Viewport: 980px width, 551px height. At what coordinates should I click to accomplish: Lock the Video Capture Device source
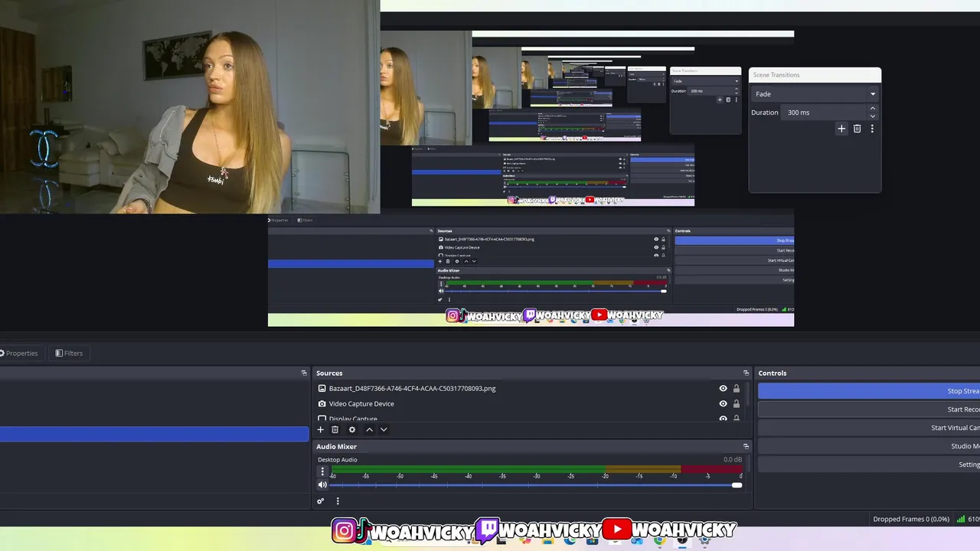pos(737,403)
